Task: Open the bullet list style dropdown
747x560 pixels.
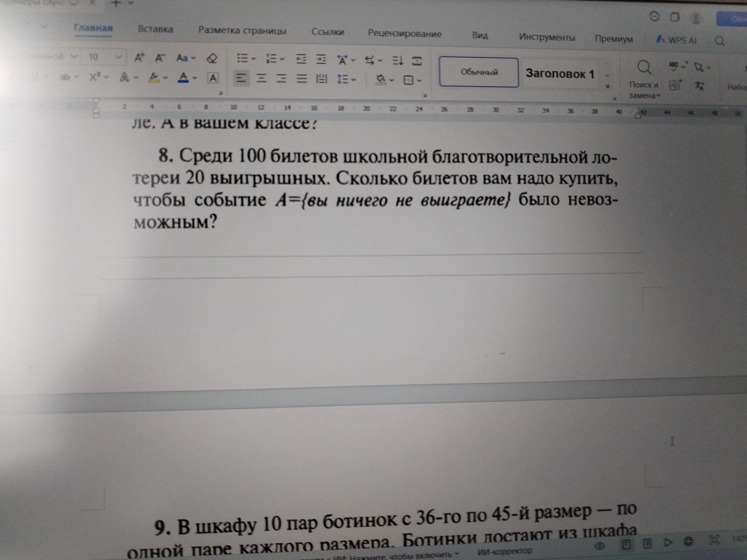Action: [254, 59]
